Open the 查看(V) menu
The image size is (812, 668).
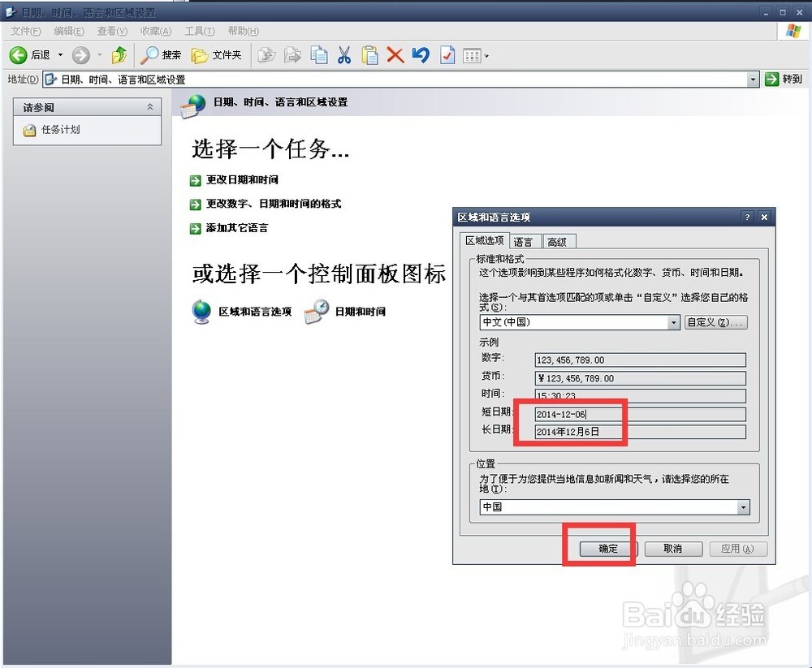tap(112, 31)
